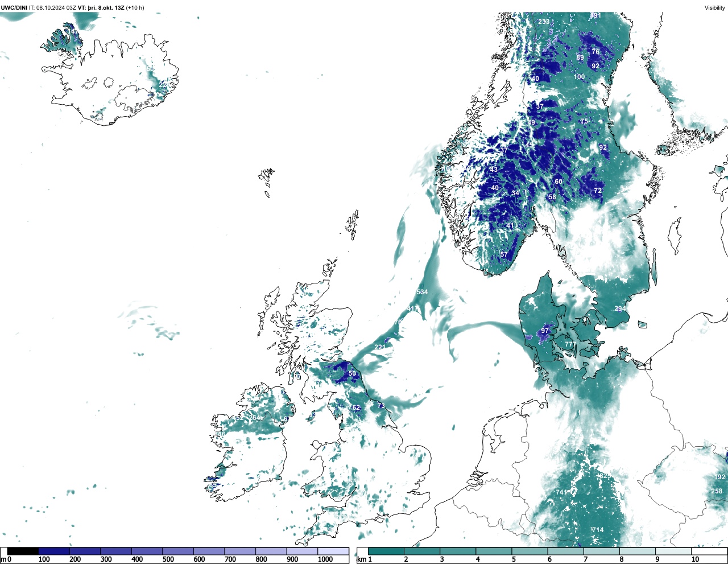Select the 3–4 km teal legend swatch
Screen dimensions: 728x564
[458, 551]
